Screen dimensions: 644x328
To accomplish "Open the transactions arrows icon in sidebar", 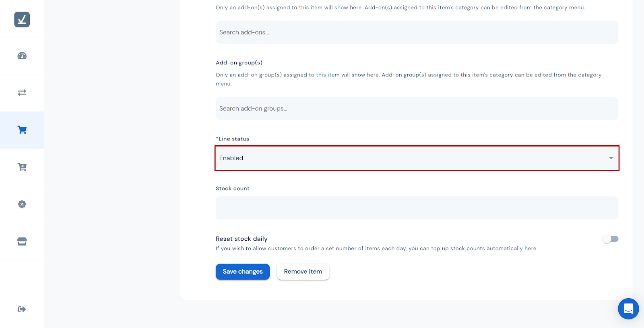I will pyautogui.click(x=22, y=93).
